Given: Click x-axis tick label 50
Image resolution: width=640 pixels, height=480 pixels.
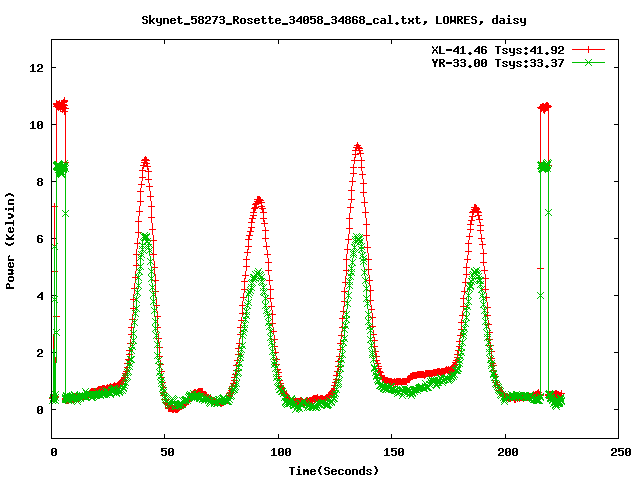Looking at the screenshot, I should 167,452.
